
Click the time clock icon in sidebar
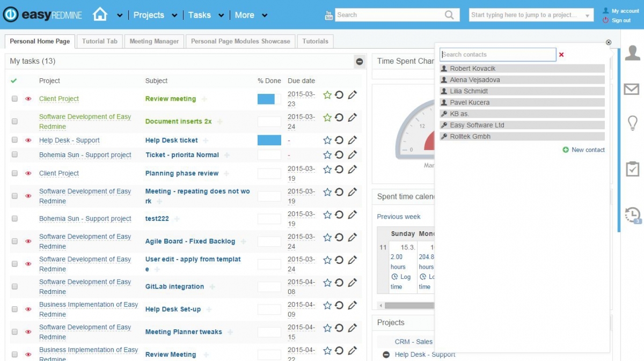click(633, 215)
